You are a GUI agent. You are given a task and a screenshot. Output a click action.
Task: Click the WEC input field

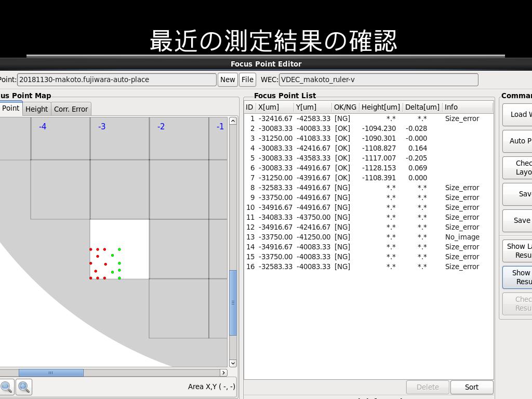(378, 79)
